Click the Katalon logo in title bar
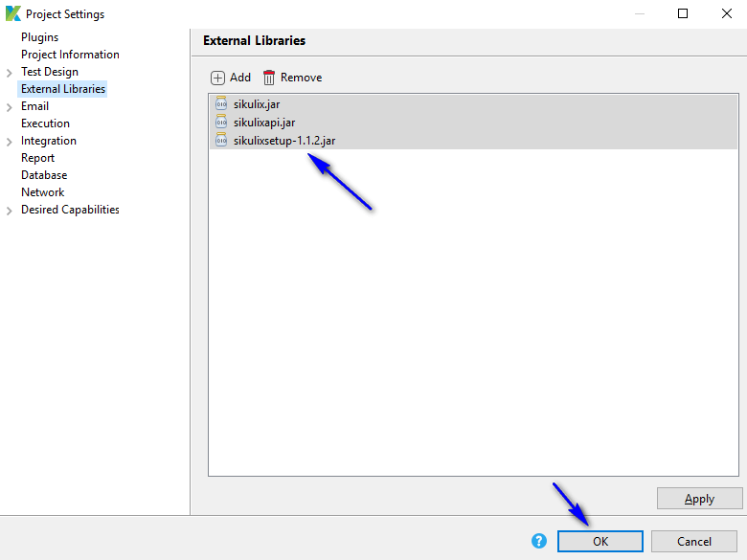Image resolution: width=747 pixels, height=560 pixels. pyautogui.click(x=13, y=13)
